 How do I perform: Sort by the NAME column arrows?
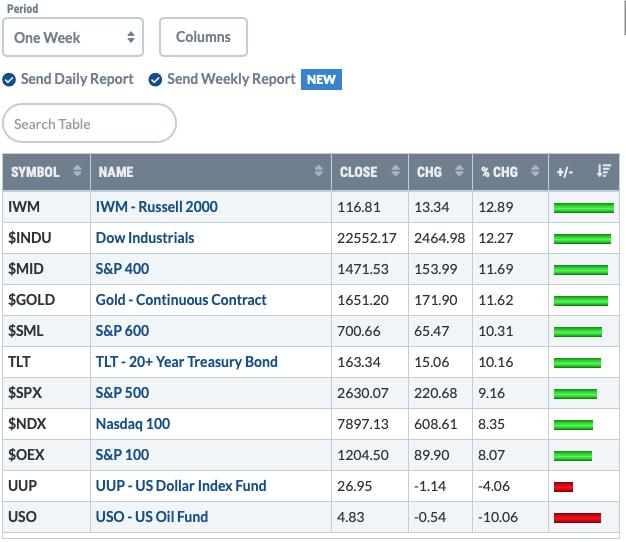(x=318, y=171)
